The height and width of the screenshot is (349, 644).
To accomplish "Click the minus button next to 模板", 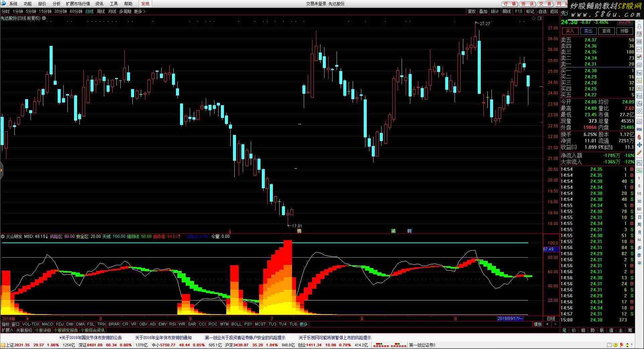I will pos(555,324).
